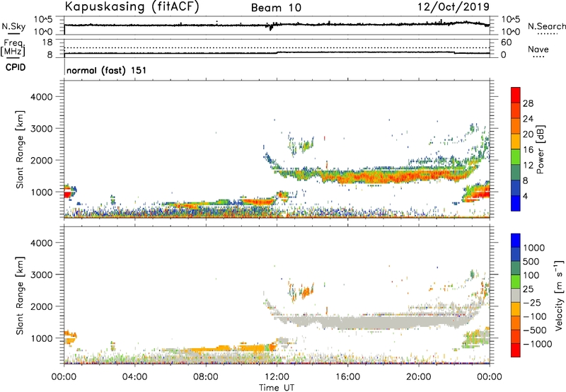Screen dimensions: 566x392
Task: Click the 'Time UT' axis label
Action: coord(277,388)
